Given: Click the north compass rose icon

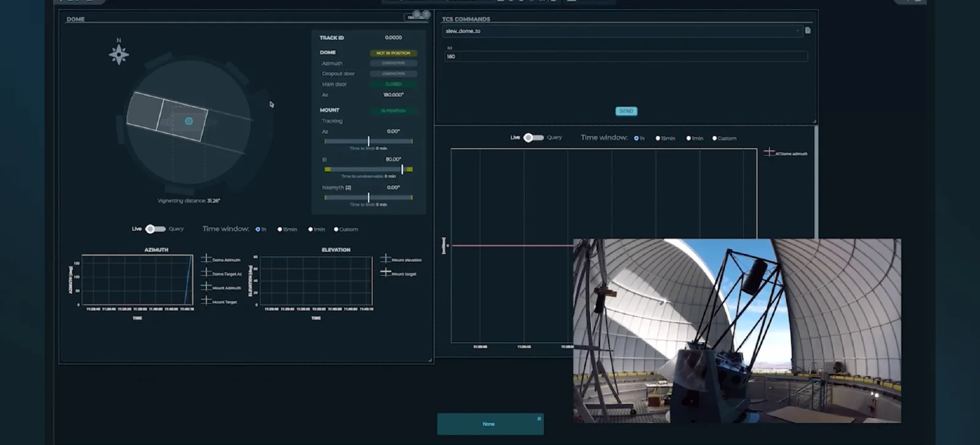Looking at the screenshot, I should point(119,54).
